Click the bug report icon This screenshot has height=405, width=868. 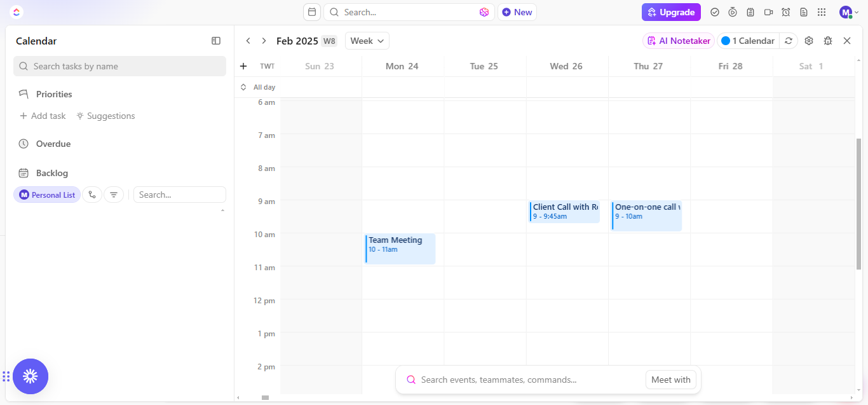(828, 41)
